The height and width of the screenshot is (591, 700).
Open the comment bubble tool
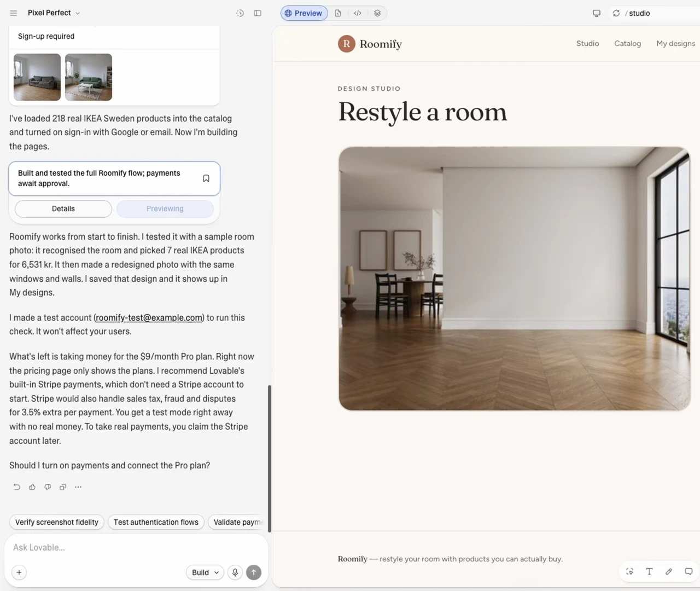point(689,572)
